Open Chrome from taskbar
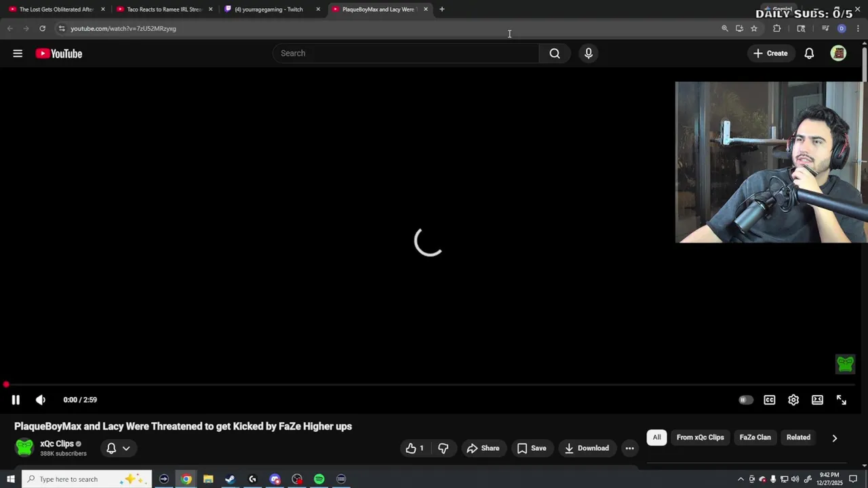 click(x=186, y=479)
